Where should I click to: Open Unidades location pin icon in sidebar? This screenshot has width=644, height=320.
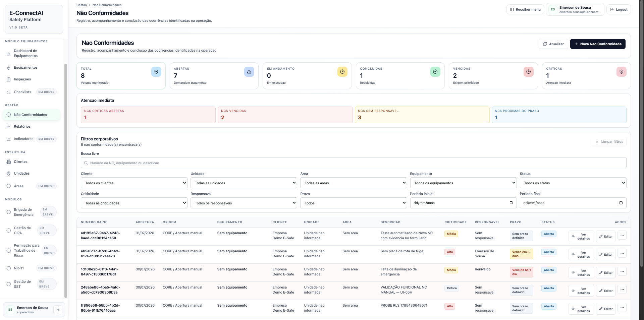click(9, 173)
